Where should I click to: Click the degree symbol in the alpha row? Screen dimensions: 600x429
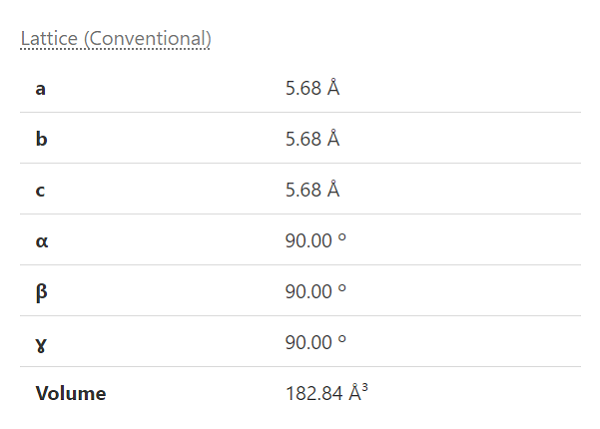click(x=342, y=239)
